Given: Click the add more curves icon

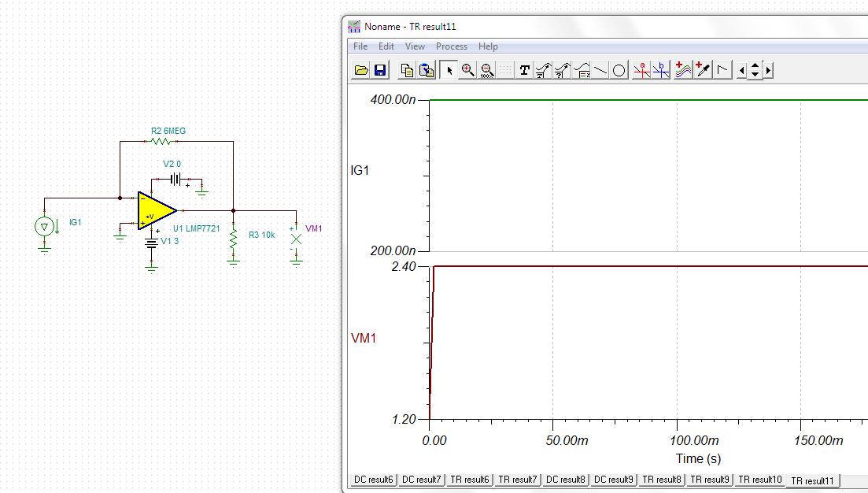Looking at the screenshot, I should click(684, 70).
